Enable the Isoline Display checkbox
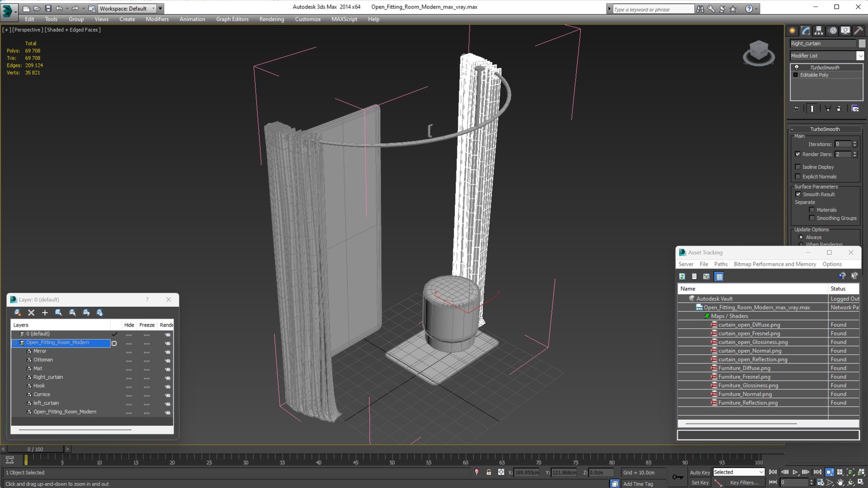Screen dimensions: 868x488 pos(798,167)
